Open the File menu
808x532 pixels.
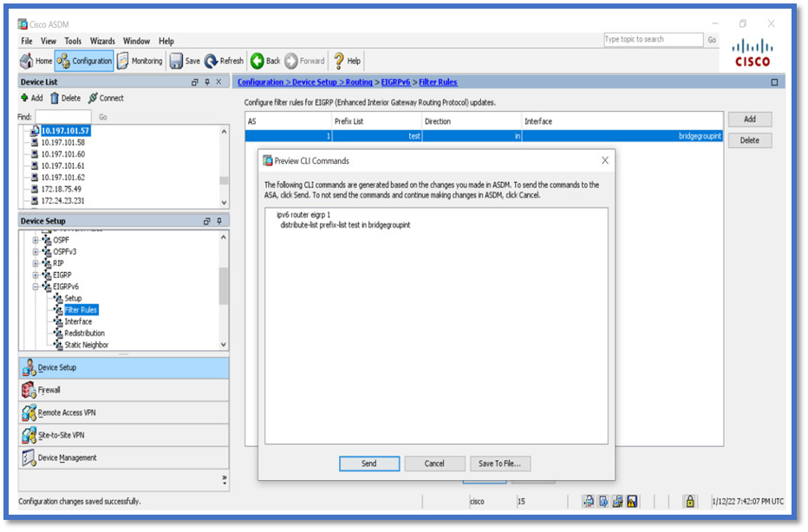(27, 42)
